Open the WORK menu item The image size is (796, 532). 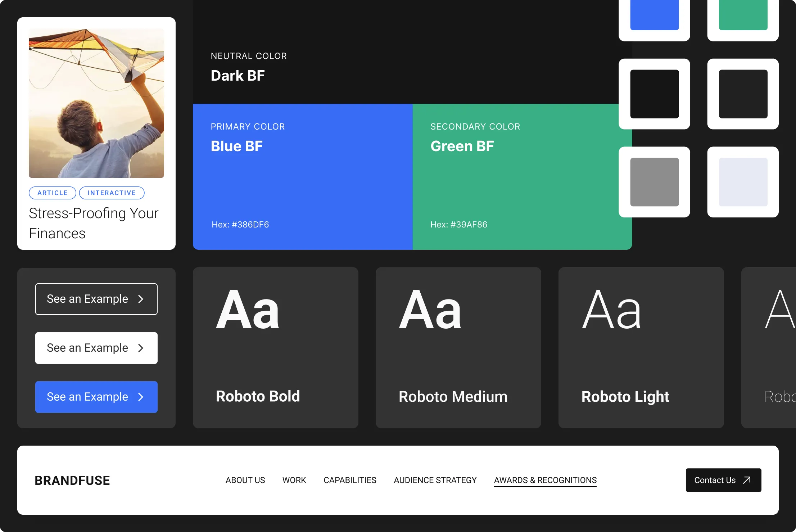tap(294, 480)
